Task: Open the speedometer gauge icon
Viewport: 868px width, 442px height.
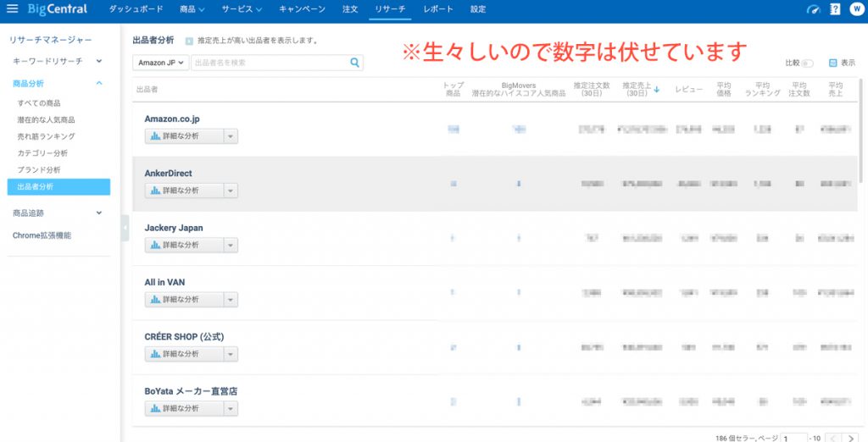Action: [x=813, y=9]
